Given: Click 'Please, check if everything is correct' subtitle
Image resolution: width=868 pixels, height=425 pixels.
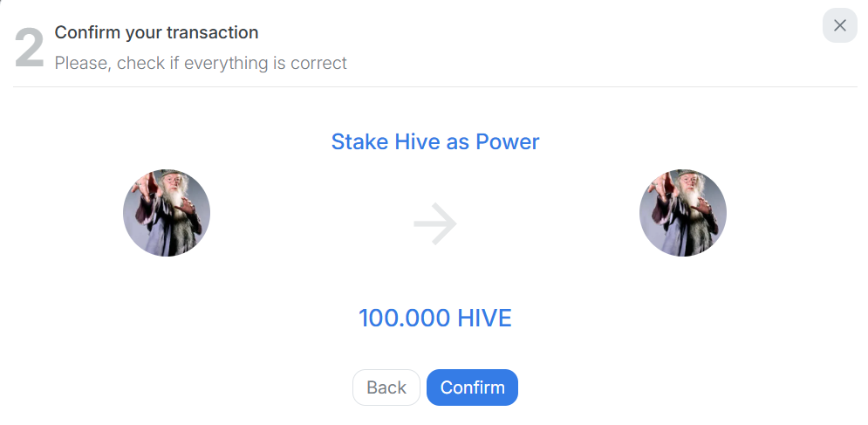Looking at the screenshot, I should pos(201,63).
